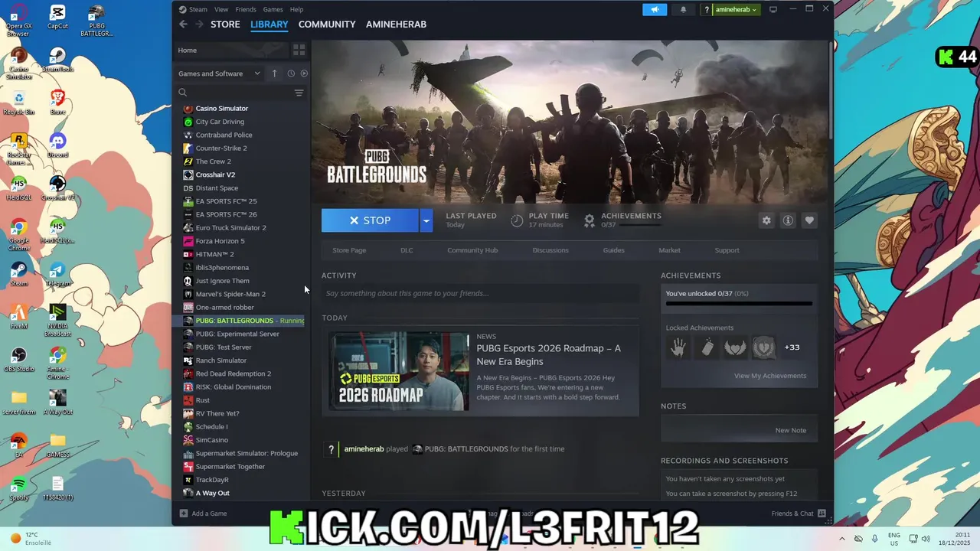
Task: Open Spotify desktop icon
Action: (18, 488)
